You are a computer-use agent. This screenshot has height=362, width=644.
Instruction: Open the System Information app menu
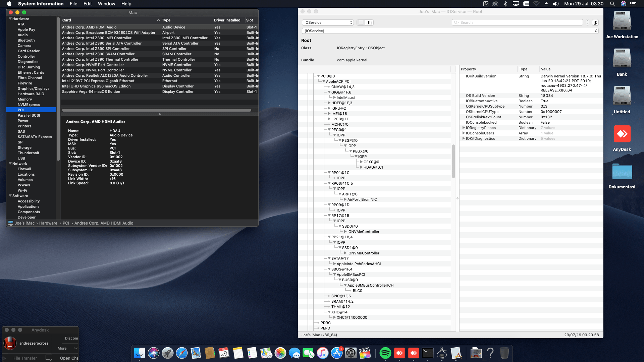[41, 4]
